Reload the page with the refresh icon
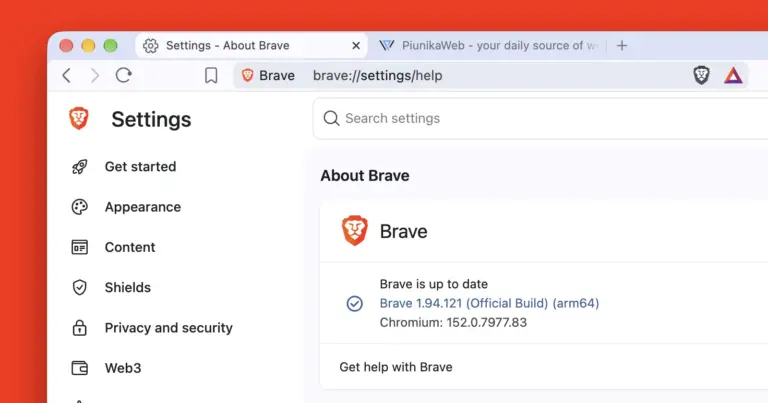 click(x=123, y=75)
